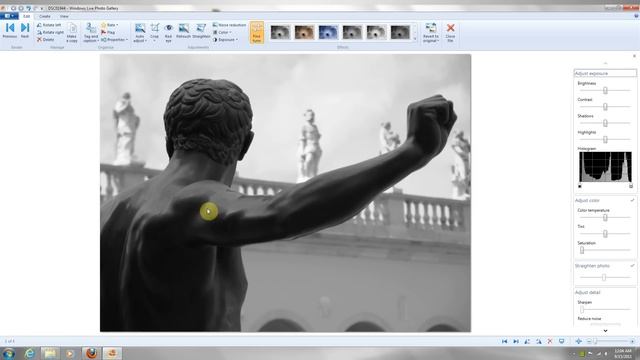The height and width of the screenshot is (360, 640).
Task: Click Rotate right in Manage group
Action: click(50, 32)
